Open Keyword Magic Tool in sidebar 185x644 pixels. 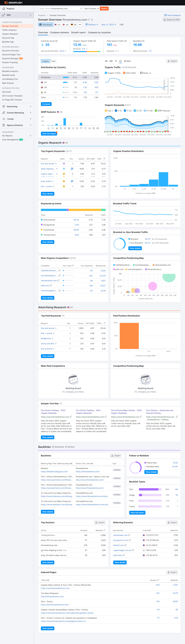click(x=11, y=55)
